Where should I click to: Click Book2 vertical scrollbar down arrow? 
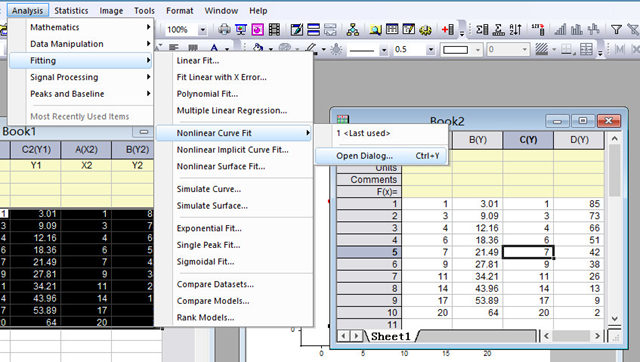click(x=615, y=318)
